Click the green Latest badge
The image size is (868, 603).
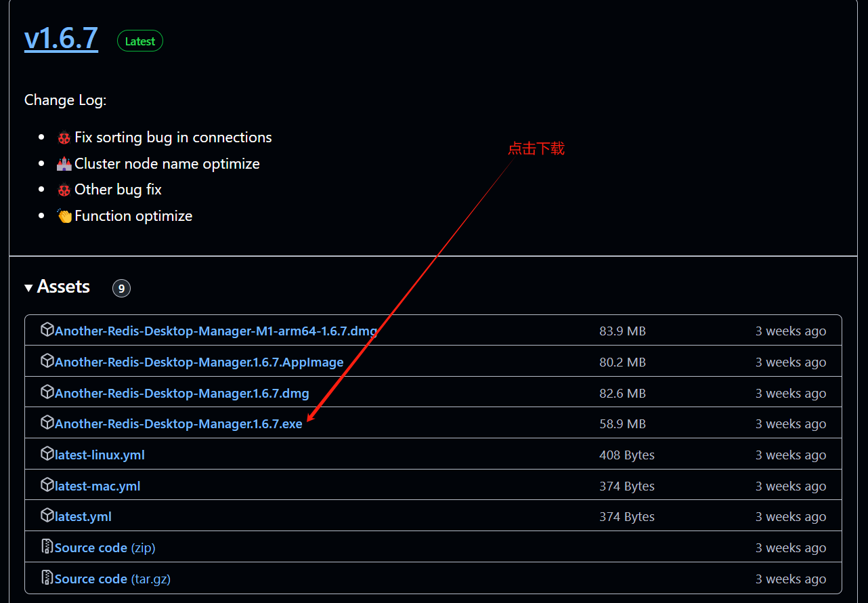click(140, 41)
